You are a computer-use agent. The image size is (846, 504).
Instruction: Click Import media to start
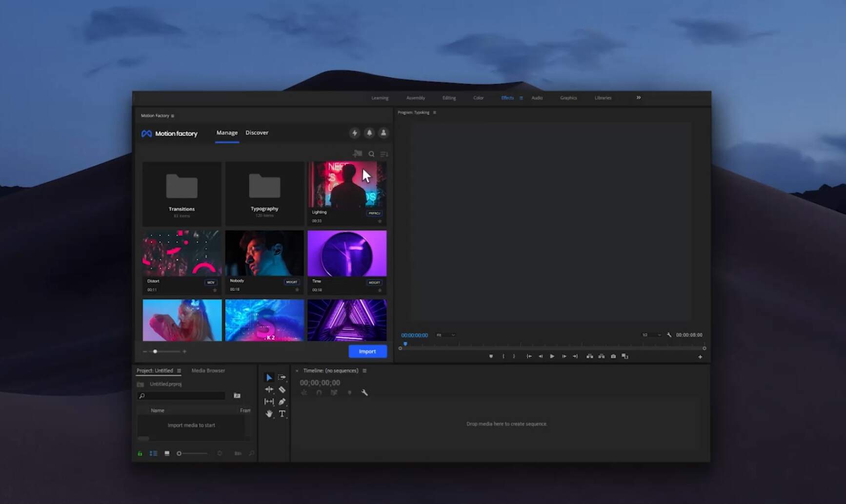coord(192,425)
